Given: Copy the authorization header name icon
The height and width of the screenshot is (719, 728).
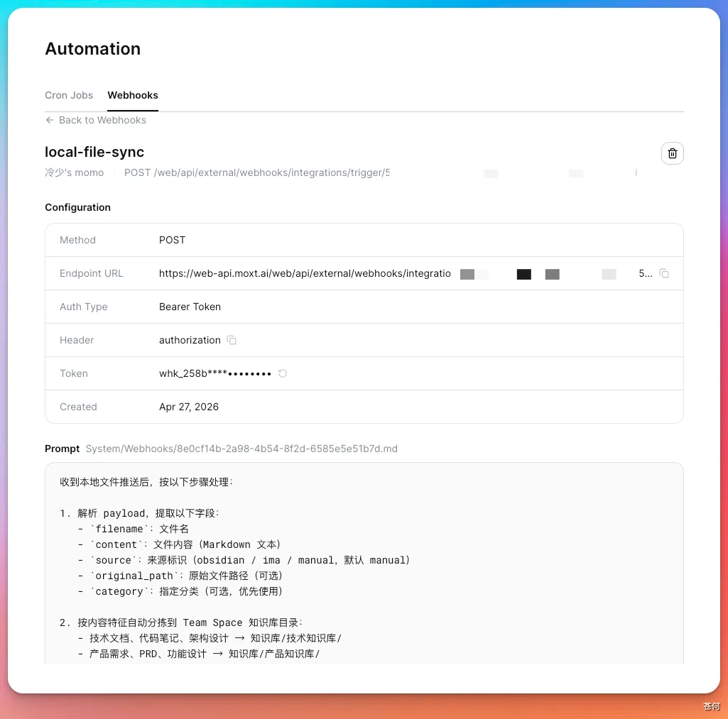Looking at the screenshot, I should tap(232, 340).
